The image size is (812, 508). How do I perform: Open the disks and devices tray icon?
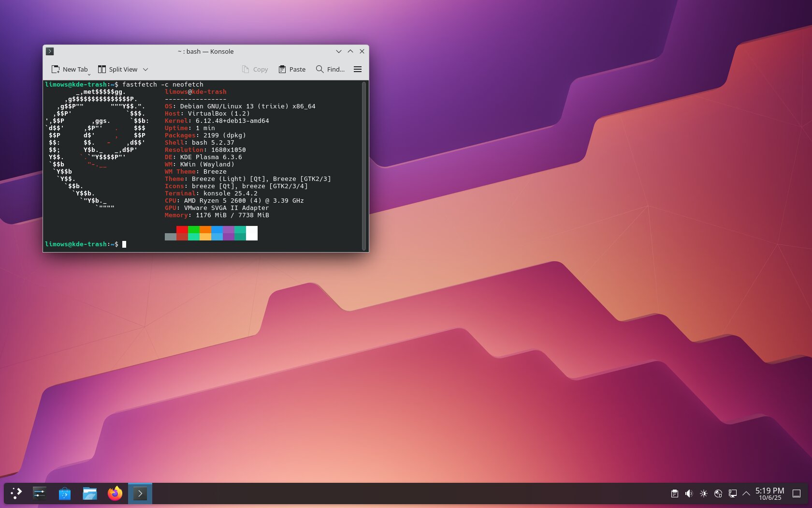[x=732, y=493]
